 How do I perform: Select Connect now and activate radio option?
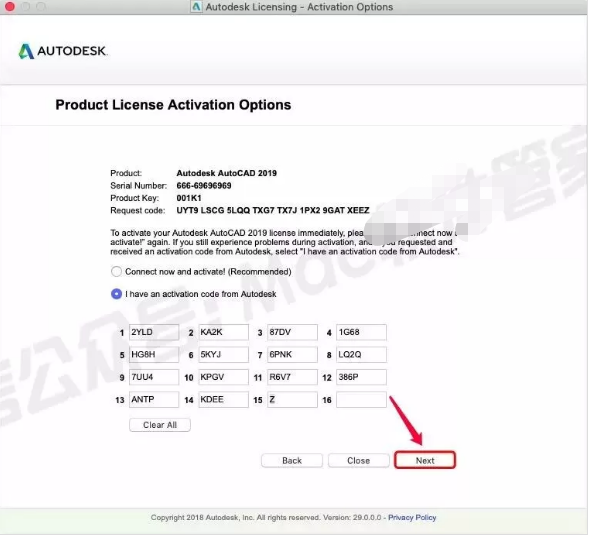click(x=116, y=271)
